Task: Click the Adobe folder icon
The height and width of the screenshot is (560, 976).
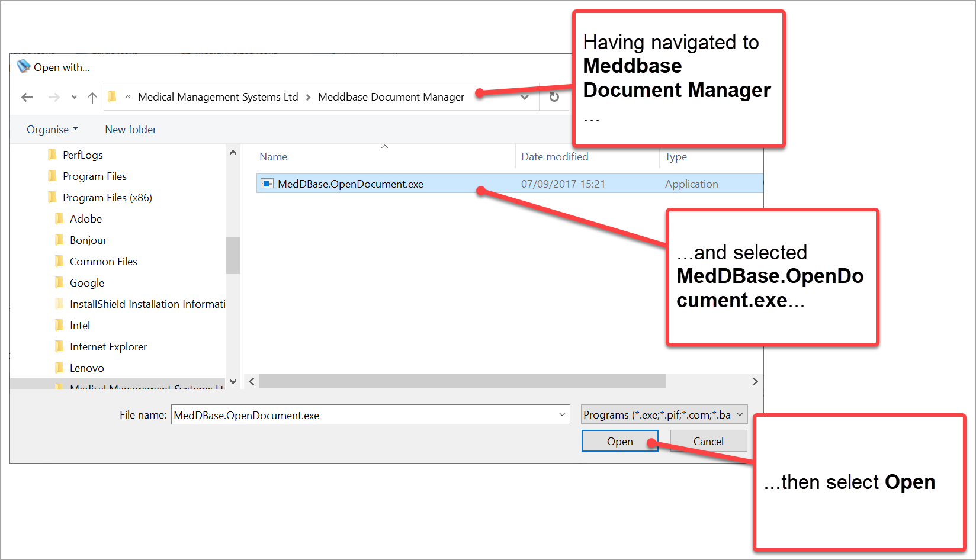Action: click(x=59, y=218)
